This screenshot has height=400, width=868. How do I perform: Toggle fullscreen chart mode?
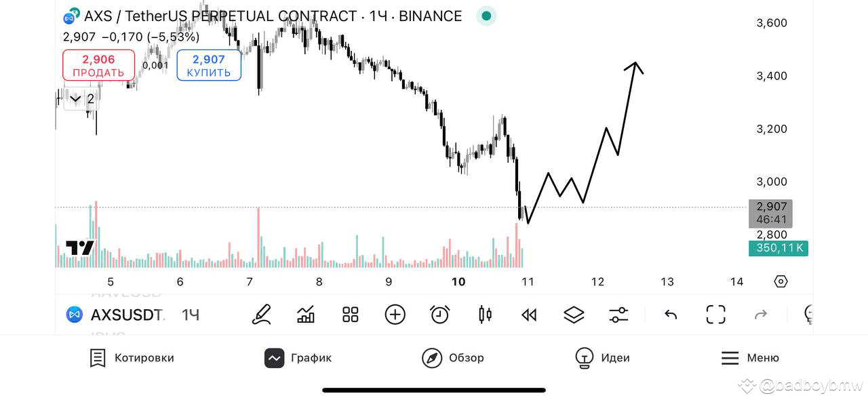(x=715, y=315)
